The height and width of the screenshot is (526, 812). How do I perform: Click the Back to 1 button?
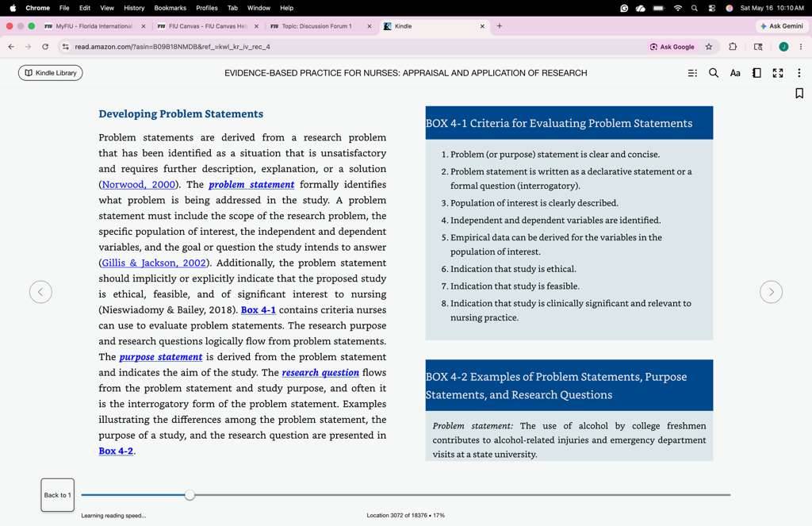click(57, 495)
